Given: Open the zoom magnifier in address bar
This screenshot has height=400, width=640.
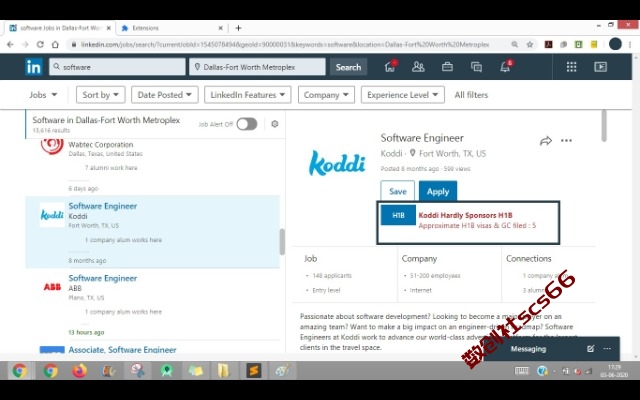Looking at the screenshot, I should [x=515, y=44].
